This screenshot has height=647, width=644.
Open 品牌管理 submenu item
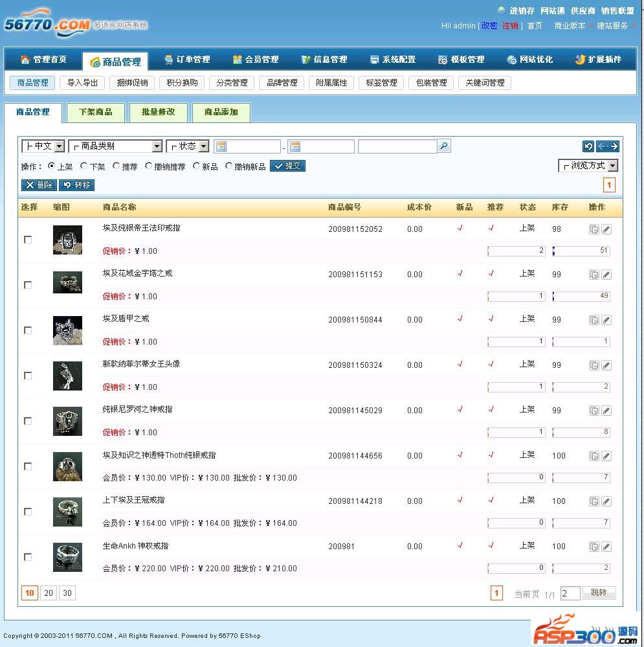click(x=282, y=83)
